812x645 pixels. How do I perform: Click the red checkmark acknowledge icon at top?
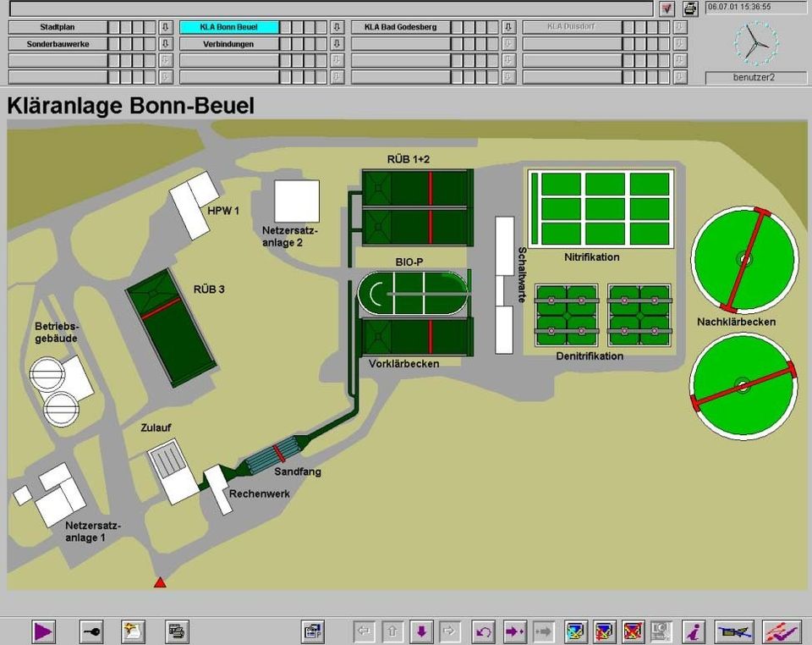(x=667, y=8)
